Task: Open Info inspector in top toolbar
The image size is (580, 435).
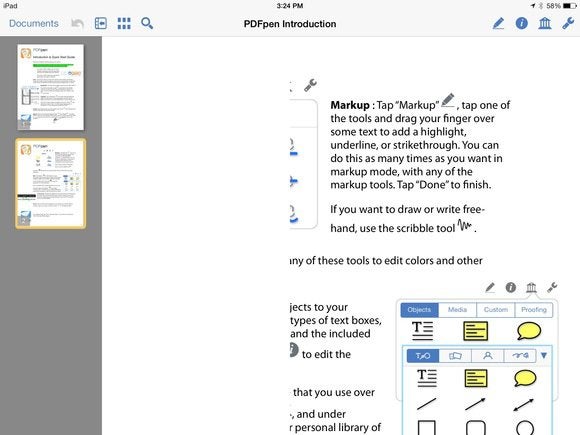Action: [x=522, y=23]
